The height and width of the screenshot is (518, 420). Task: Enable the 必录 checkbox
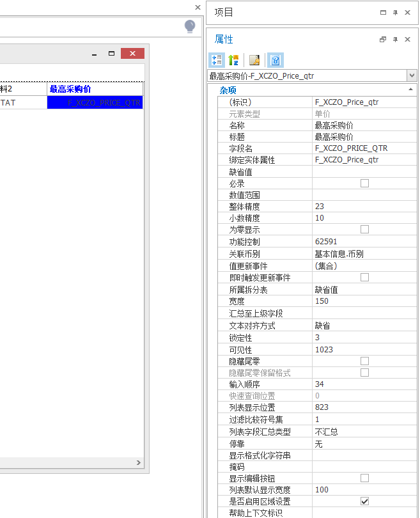pyautogui.click(x=364, y=184)
